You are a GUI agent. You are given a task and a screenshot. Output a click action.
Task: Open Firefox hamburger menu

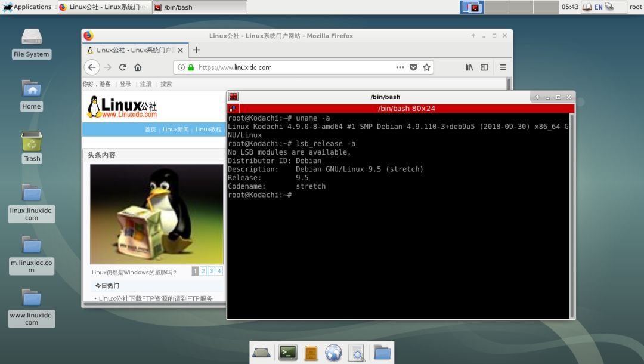[x=503, y=67]
